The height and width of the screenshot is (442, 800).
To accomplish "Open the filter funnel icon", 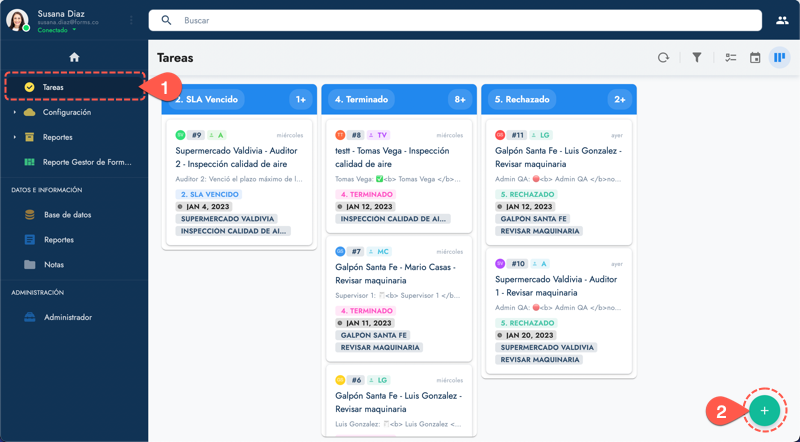I will (697, 58).
